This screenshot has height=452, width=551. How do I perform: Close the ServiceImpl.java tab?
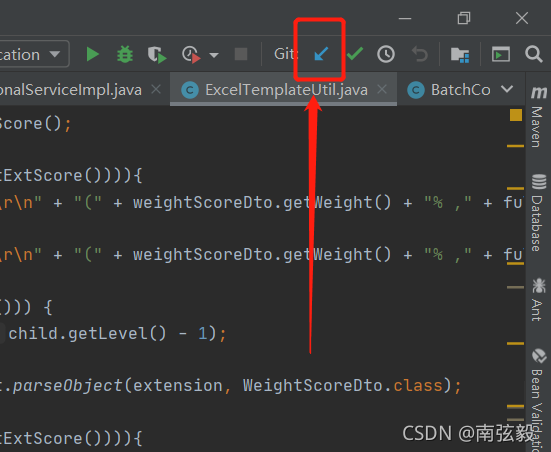[x=156, y=89]
